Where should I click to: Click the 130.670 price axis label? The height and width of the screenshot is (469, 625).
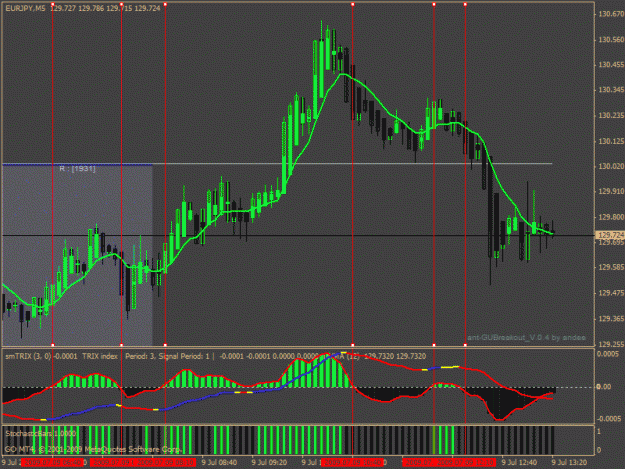[611, 14]
